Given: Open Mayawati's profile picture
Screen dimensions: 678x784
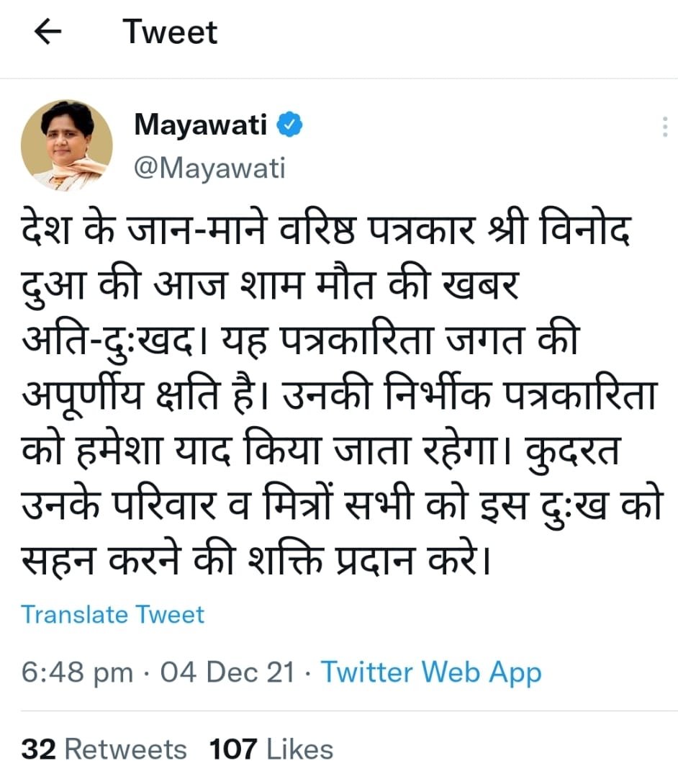Looking at the screenshot, I should coord(66,145).
